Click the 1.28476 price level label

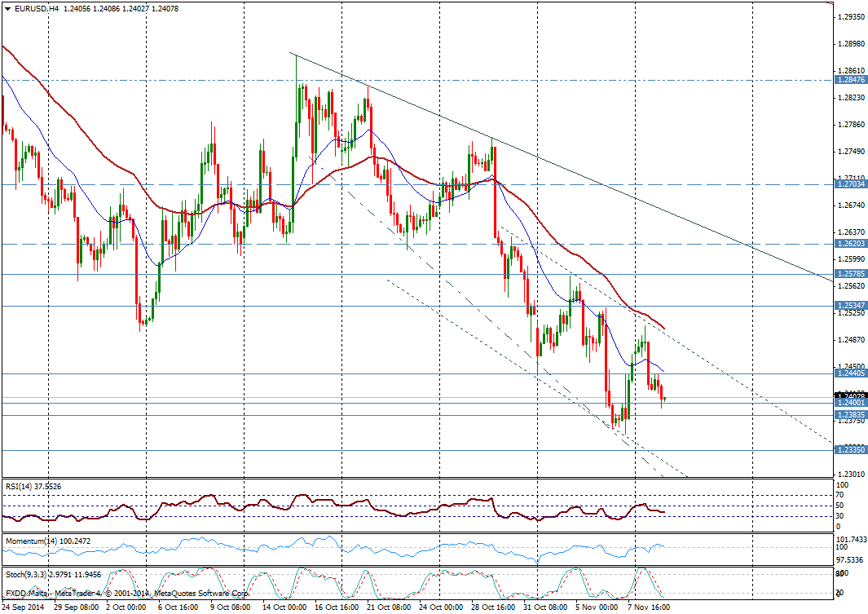tap(850, 80)
